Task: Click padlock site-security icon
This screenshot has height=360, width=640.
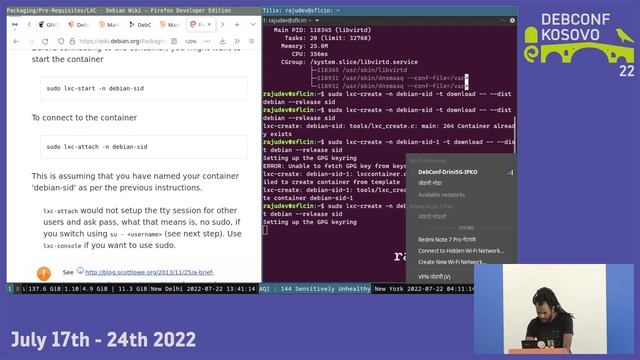Action: pos(72,41)
